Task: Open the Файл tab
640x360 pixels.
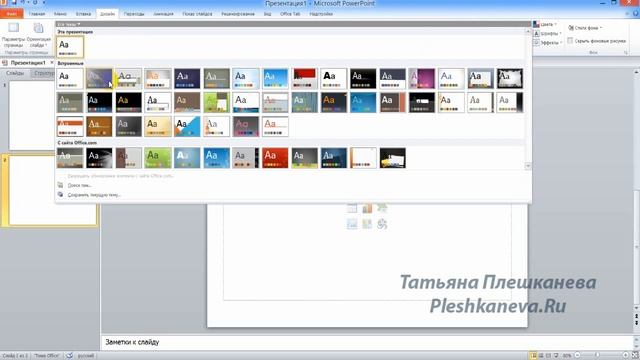Action: coord(11,13)
